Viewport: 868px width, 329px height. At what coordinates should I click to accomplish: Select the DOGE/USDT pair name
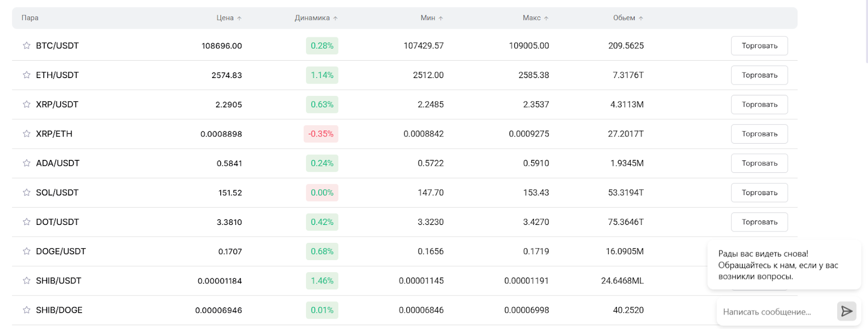(x=61, y=251)
